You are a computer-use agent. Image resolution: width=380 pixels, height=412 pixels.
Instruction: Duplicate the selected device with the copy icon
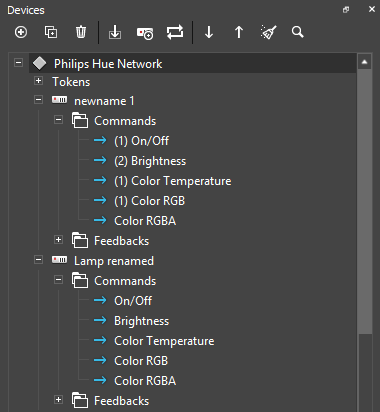click(x=51, y=32)
